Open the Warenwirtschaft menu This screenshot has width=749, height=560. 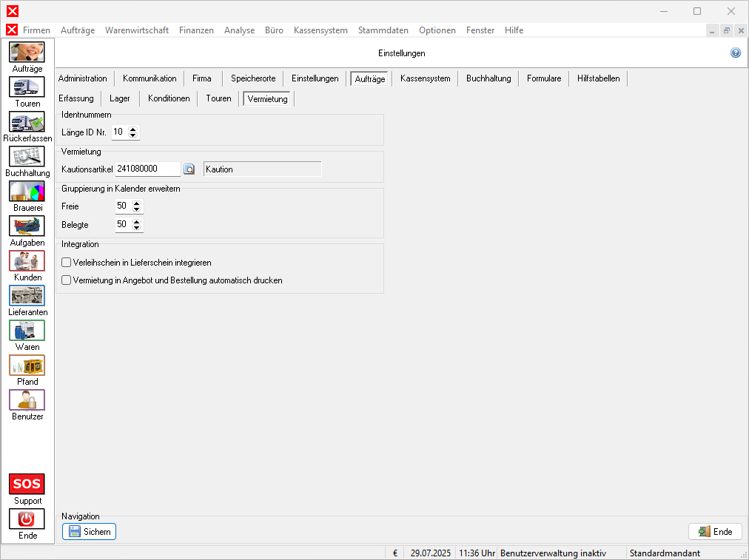click(137, 30)
